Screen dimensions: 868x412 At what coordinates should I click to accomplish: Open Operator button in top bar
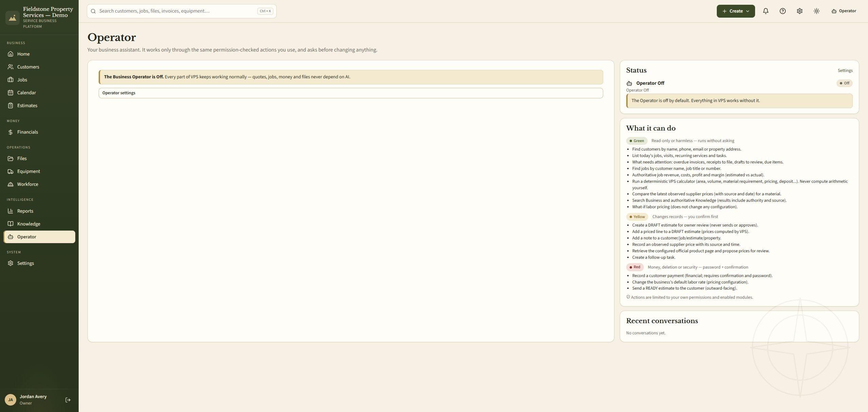coord(844,11)
